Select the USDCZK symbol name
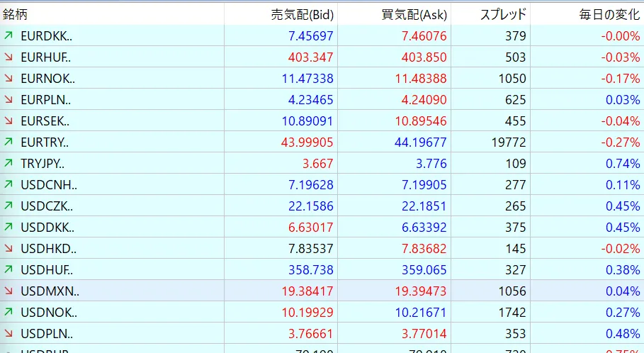The height and width of the screenshot is (353, 644). (x=47, y=206)
